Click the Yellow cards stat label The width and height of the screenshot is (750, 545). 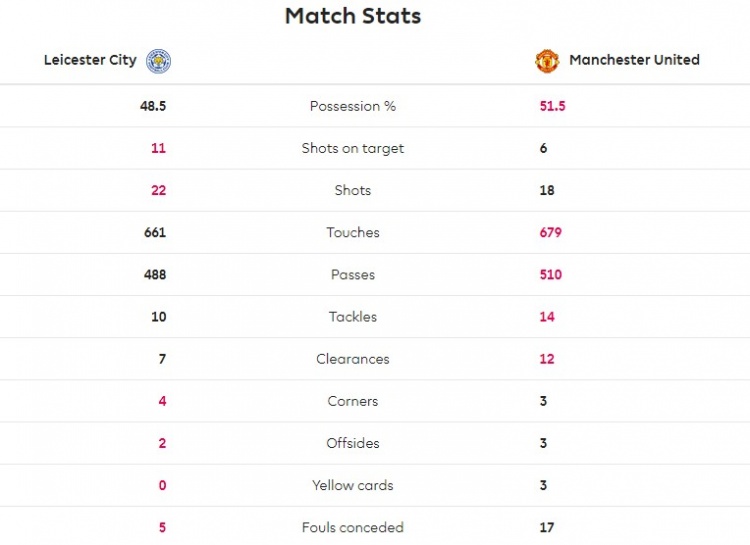(x=353, y=485)
